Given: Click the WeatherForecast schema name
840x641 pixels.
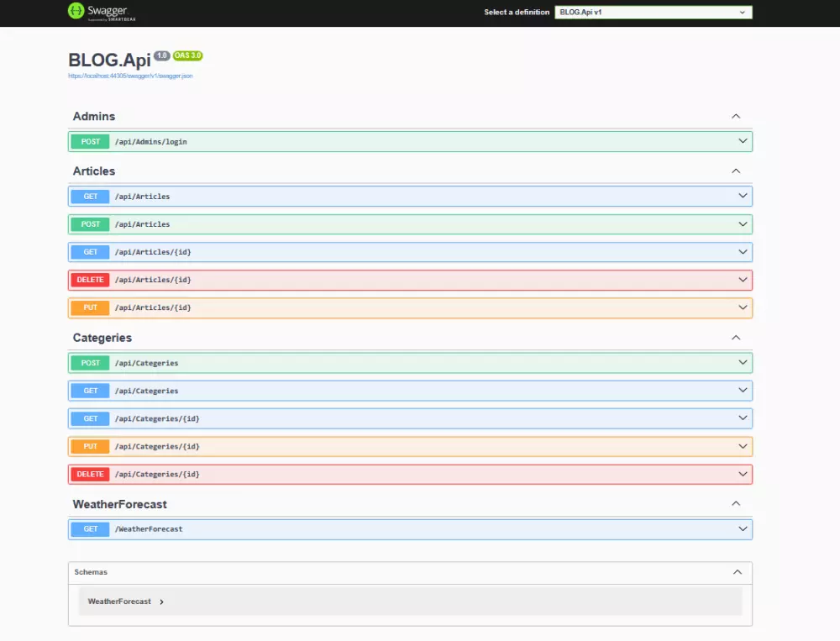Looking at the screenshot, I should (119, 602).
